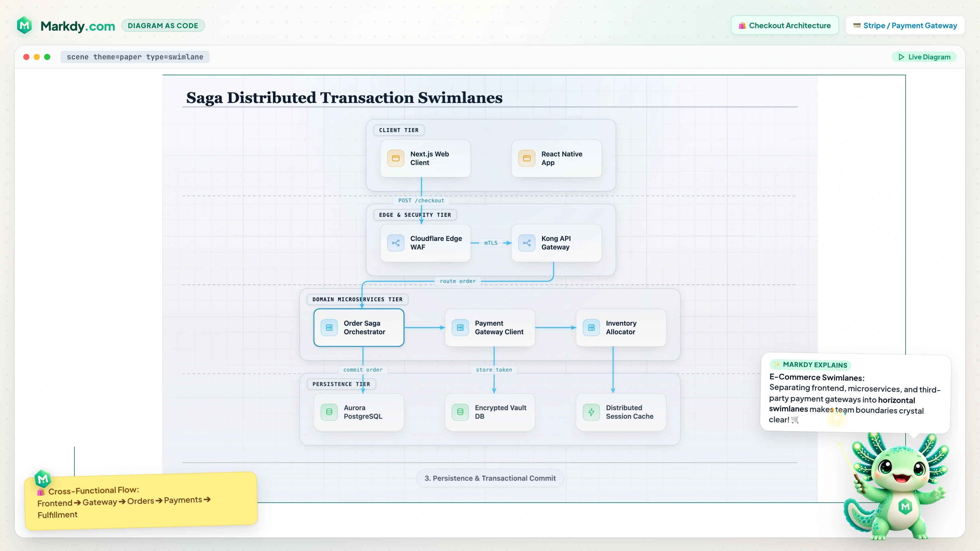Viewport: 980px width, 551px height.
Task: Click the Encrypted Vault DB database icon
Action: tap(460, 412)
